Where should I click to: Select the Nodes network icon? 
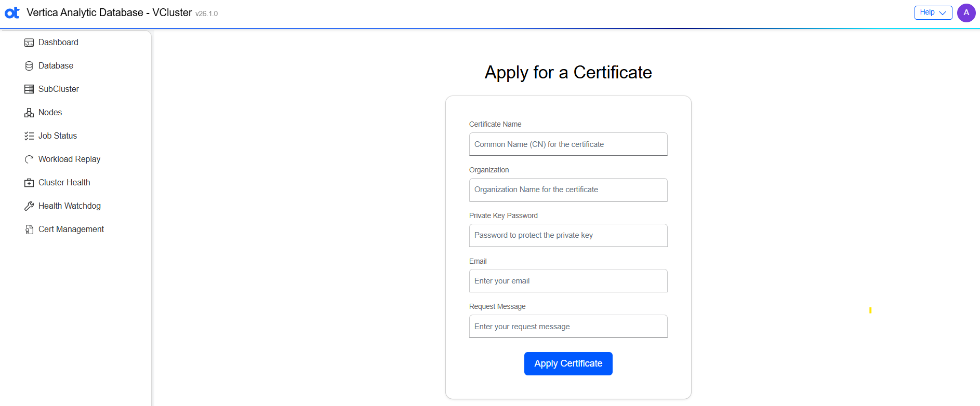coord(29,112)
